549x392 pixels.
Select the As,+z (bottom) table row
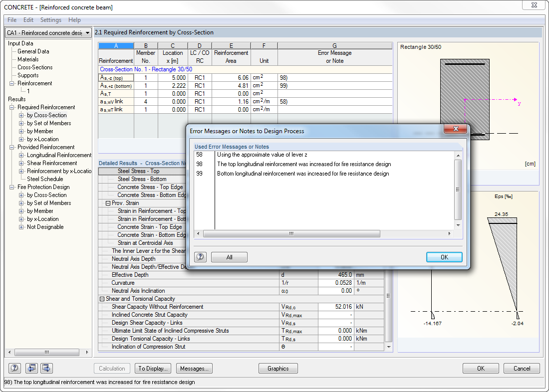(245, 86)
